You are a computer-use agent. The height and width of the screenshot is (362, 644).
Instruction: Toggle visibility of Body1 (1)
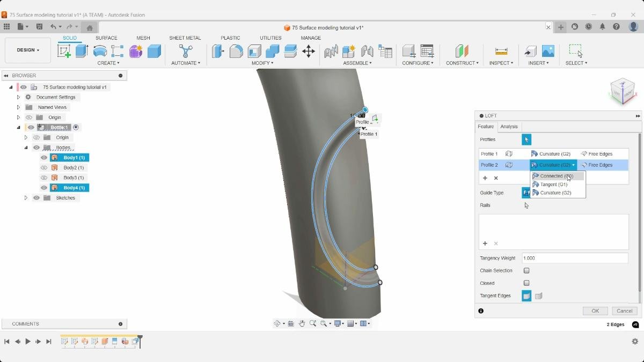[x=44, y=158]
